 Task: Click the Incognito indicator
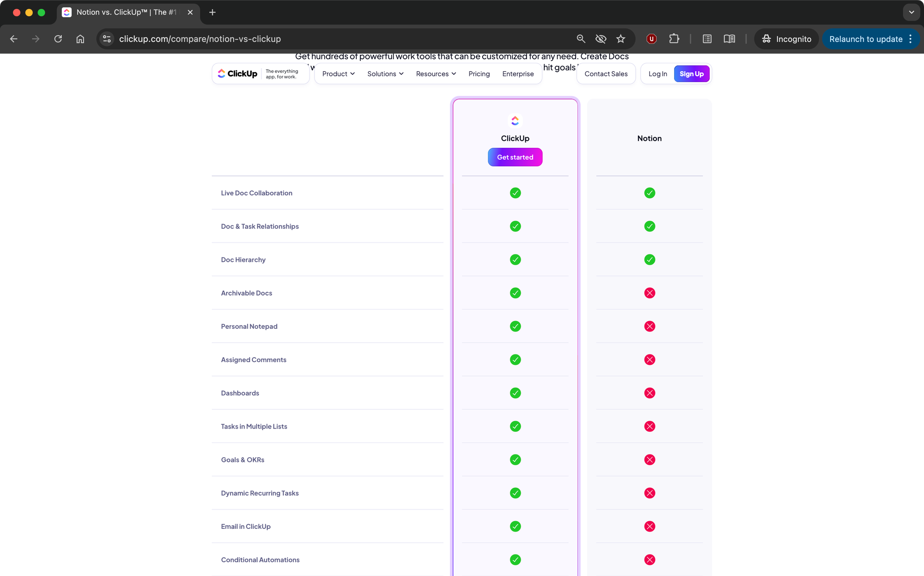coord(786,39)
